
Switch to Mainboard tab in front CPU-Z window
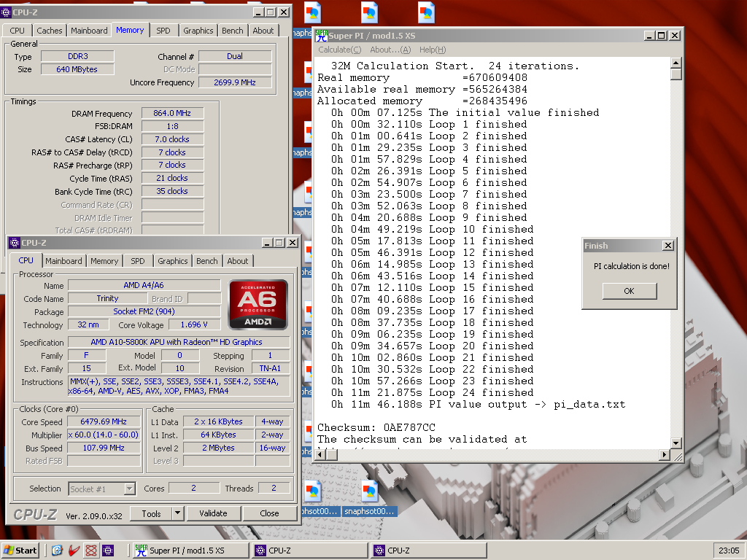63,261
